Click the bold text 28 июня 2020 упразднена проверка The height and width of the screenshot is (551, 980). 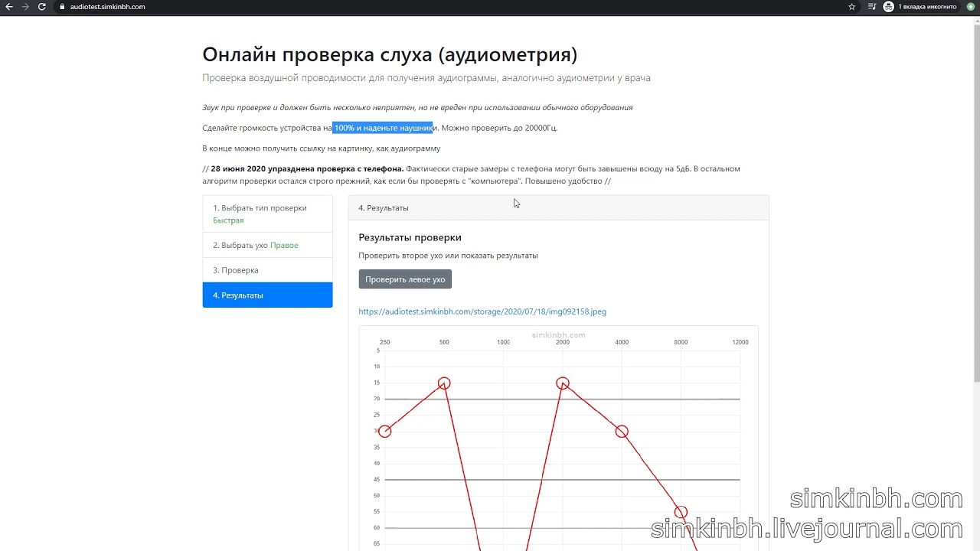(x=307, y=168)
